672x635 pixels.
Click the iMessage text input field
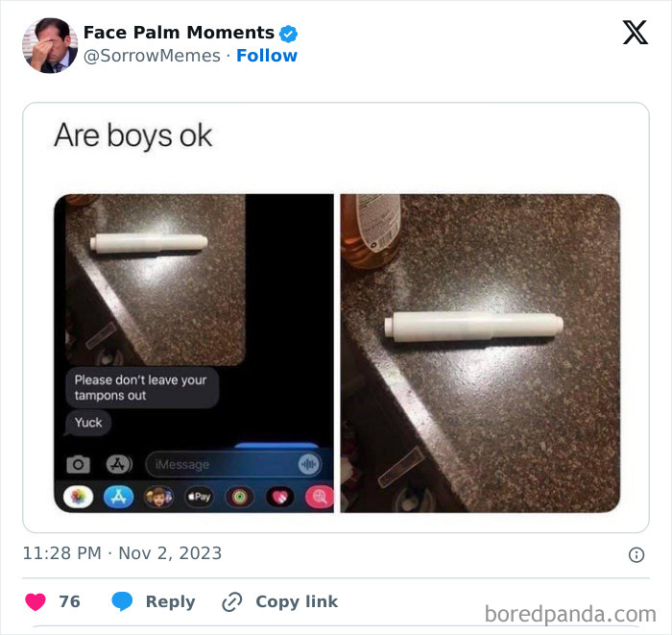[x=233, y=464]
